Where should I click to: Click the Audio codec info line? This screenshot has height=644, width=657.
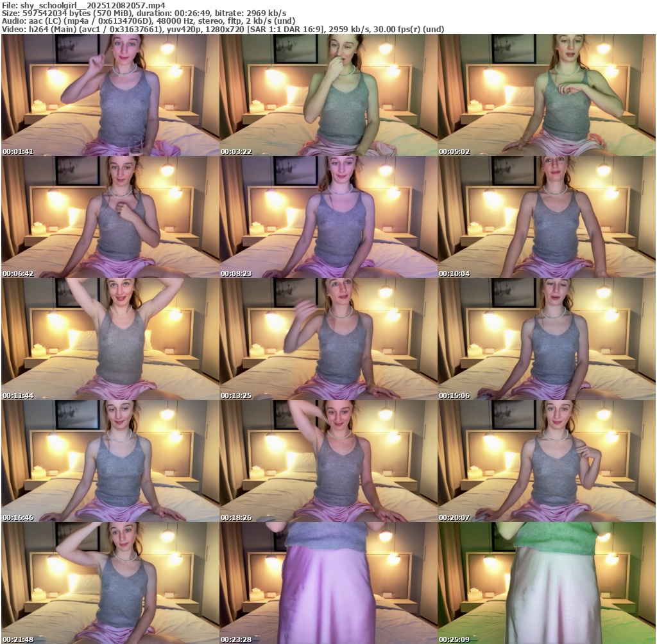click(x=149, y=21)
